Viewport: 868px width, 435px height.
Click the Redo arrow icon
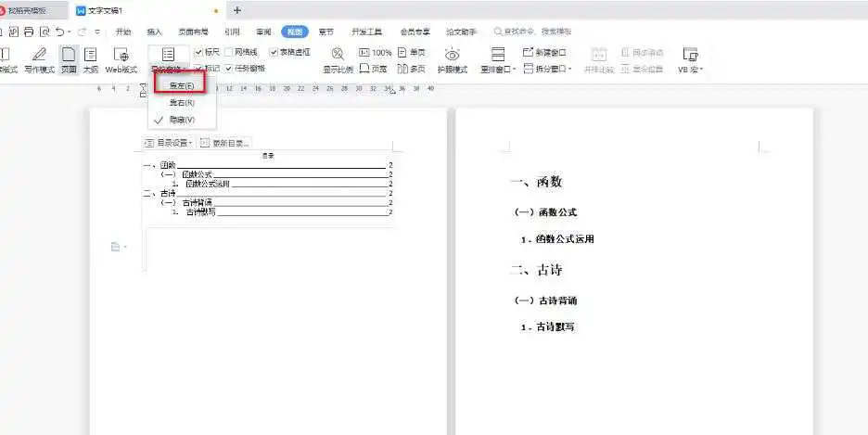coord(82,32)
